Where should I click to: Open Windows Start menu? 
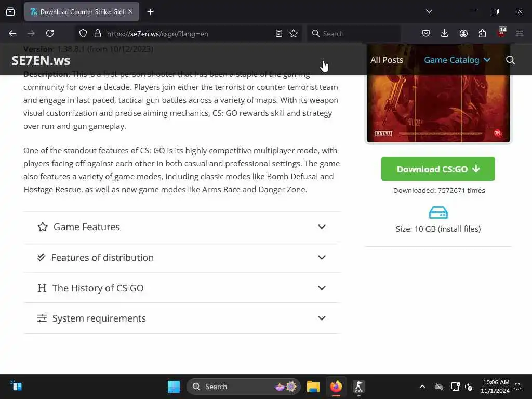point(174,387)
